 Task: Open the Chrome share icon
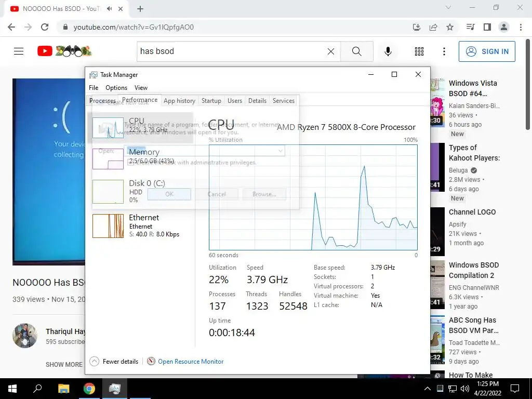pos(433,27)
